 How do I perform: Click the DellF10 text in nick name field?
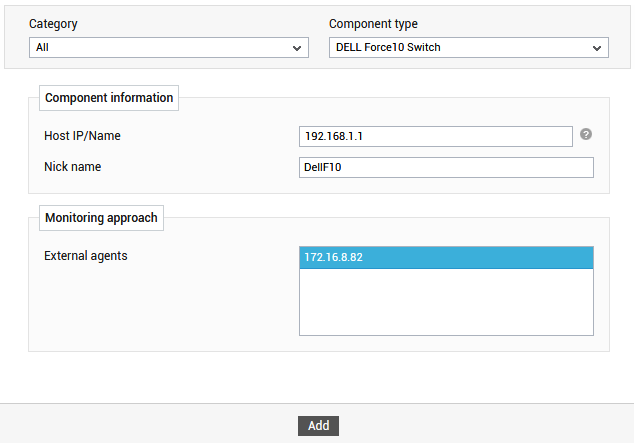tap(322, 167)
